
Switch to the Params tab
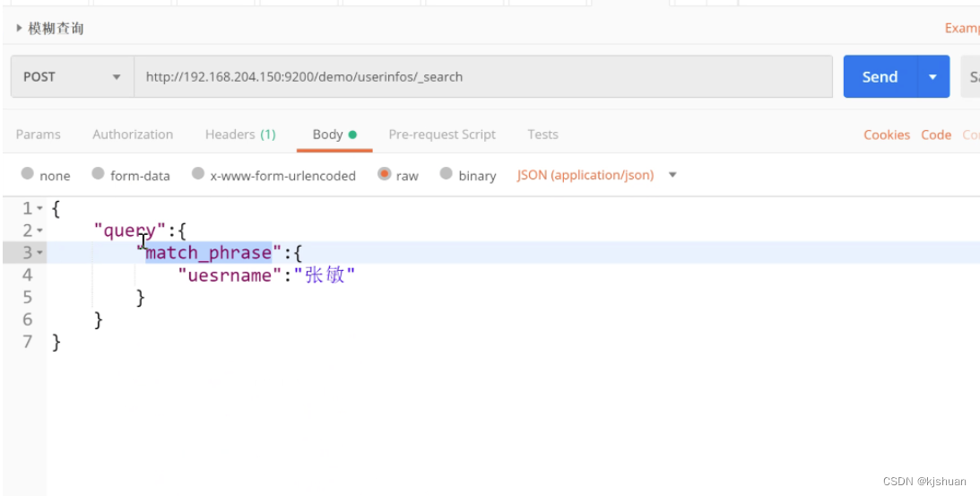tap(39, 135)
